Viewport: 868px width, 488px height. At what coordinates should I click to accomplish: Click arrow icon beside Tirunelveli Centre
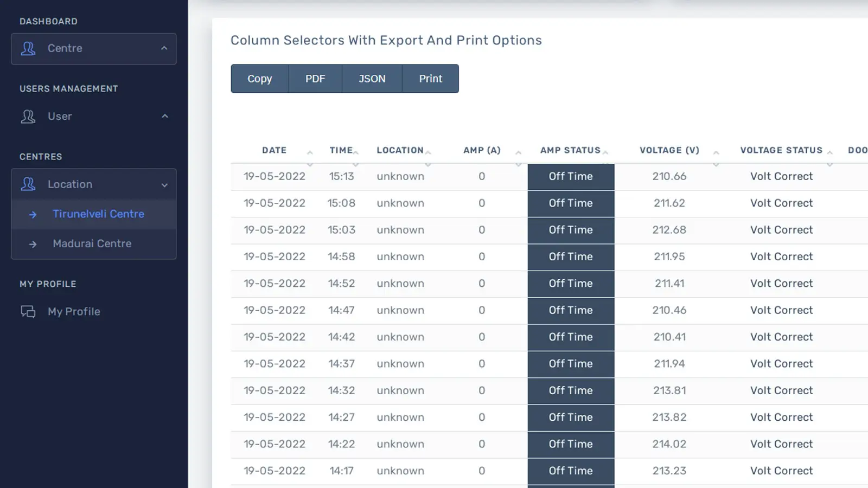(33, 215)
